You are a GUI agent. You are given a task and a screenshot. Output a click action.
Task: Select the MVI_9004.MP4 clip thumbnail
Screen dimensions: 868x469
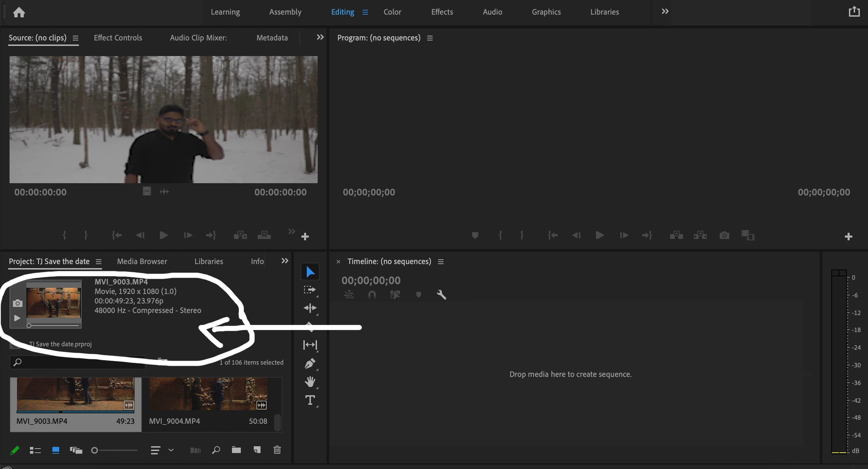(208, 394)
